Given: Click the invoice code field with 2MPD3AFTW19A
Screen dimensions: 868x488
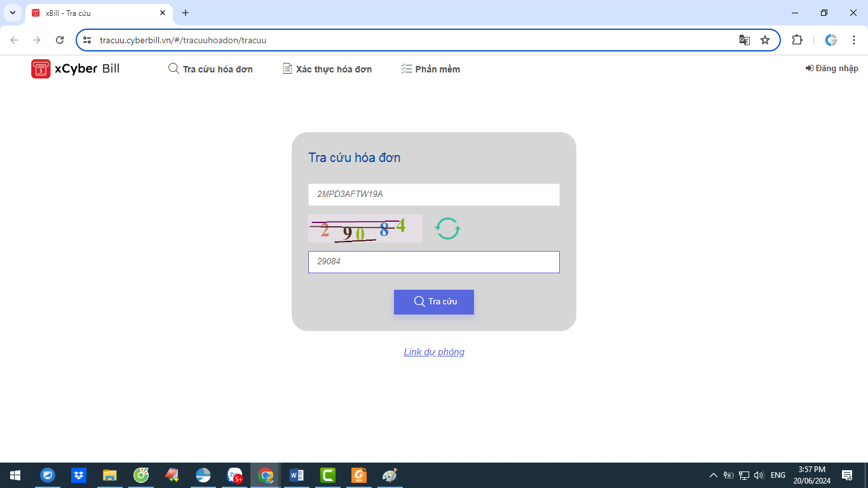Looking at the screenshot, I should pyautogui.click(x=433, y=194).
